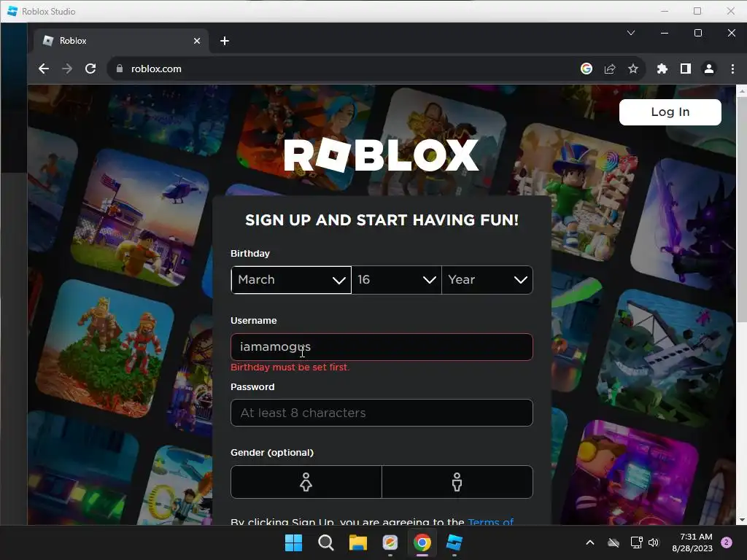
Task: Click the Roblox logo
Action: [381, 155]
